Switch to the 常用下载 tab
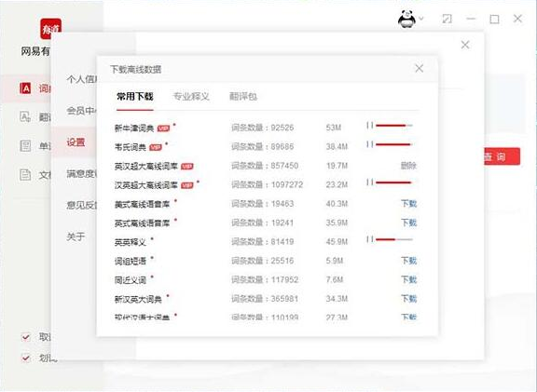 click(x=134, y=97)
